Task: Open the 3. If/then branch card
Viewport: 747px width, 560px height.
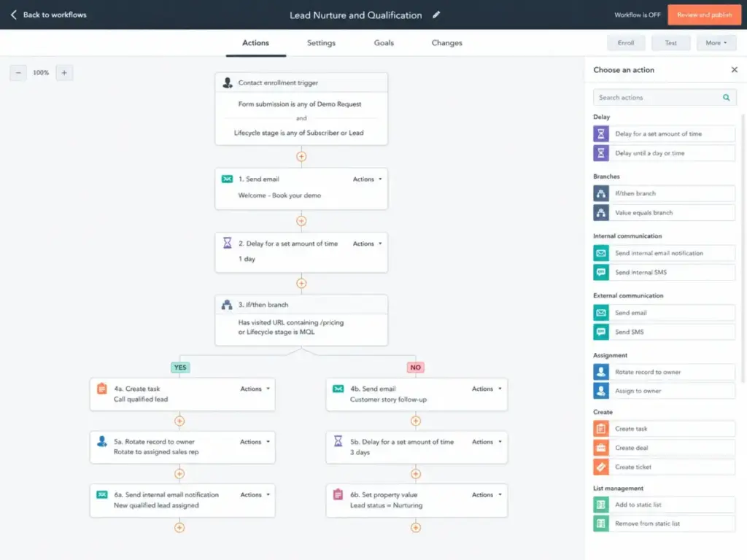Action: pos(301,320)
